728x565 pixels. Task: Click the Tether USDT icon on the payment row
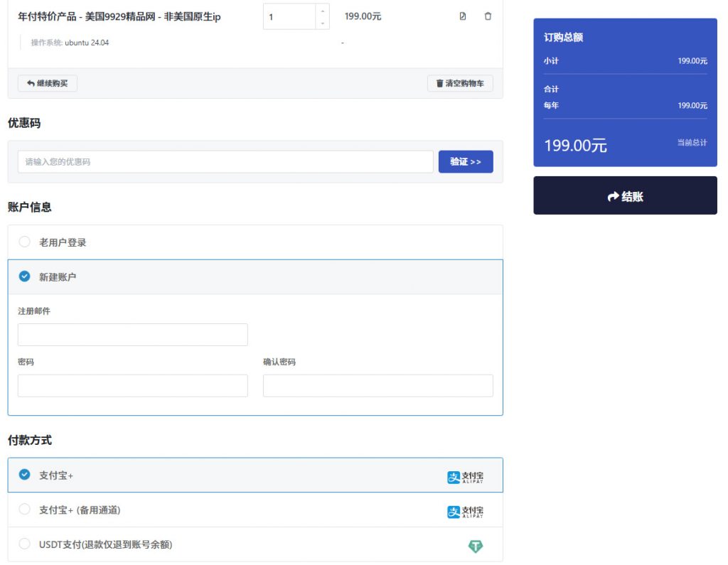tap(476, 546)
